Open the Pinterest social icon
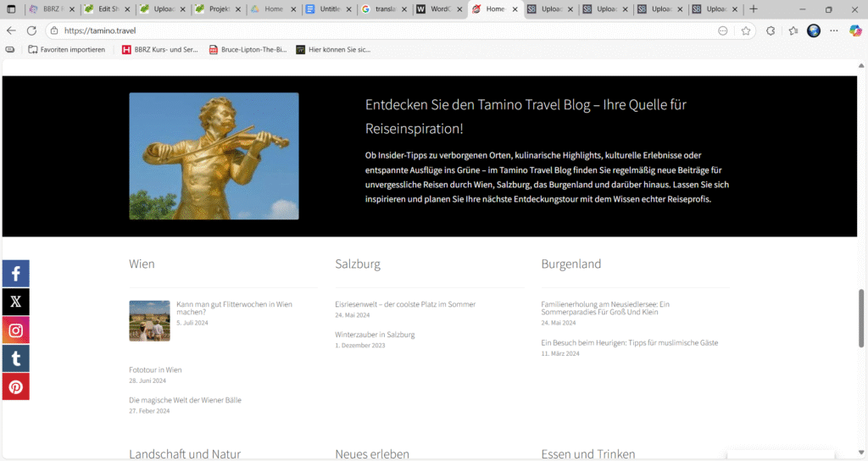 [15, 386]
